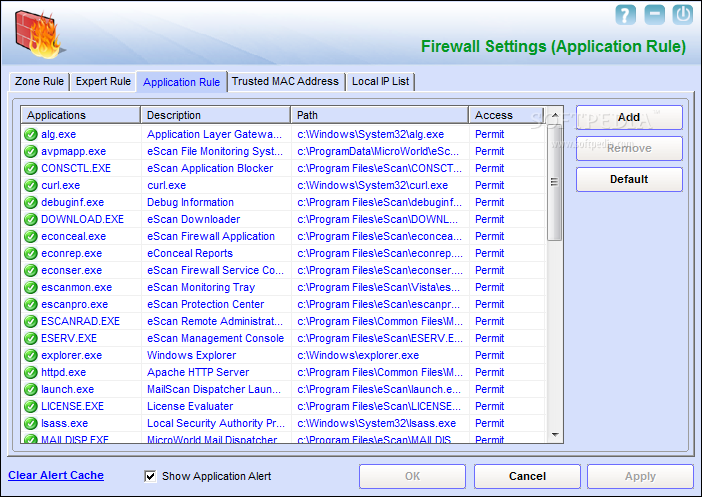Image resolution: width=702 pixels, height=497 pixels.
Task: Click green check icon for curl.exe
Action: (30, 185)
